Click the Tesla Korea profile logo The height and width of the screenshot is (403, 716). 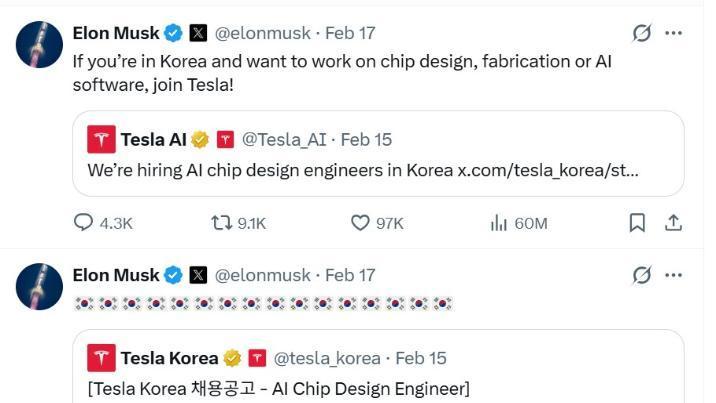(x=101, y=358)
